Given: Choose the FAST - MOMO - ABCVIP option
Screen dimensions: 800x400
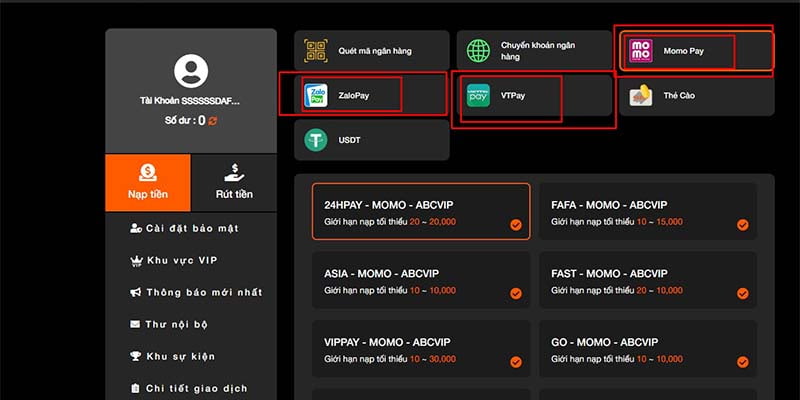Looking at the screenshot, I should 647,281.
